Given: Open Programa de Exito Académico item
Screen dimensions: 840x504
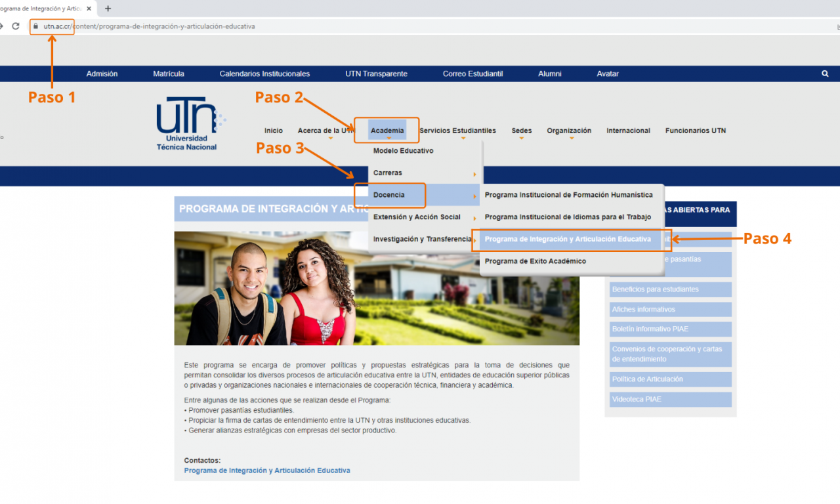Looking at the screenshot, I should 535,261.
